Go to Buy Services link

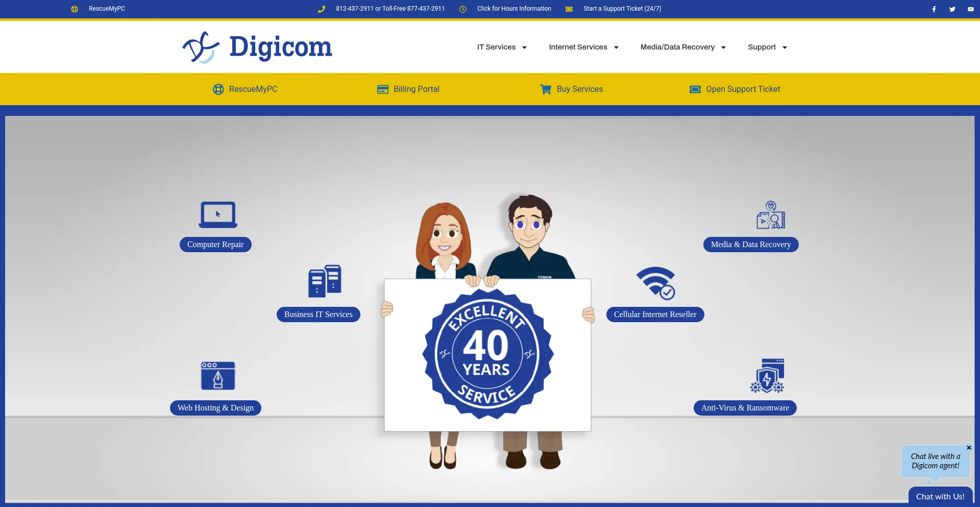[580, 89]
